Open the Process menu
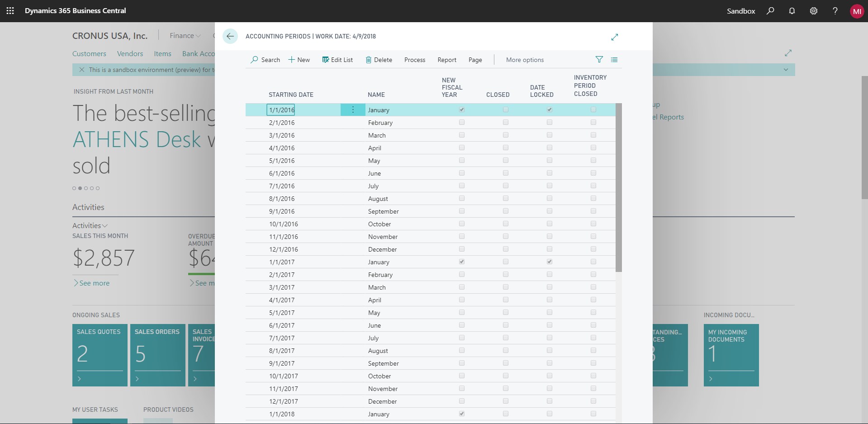Image resolution: width=868 pixels, height=424 pixels. pyautogui.click(x=415, y=60)
